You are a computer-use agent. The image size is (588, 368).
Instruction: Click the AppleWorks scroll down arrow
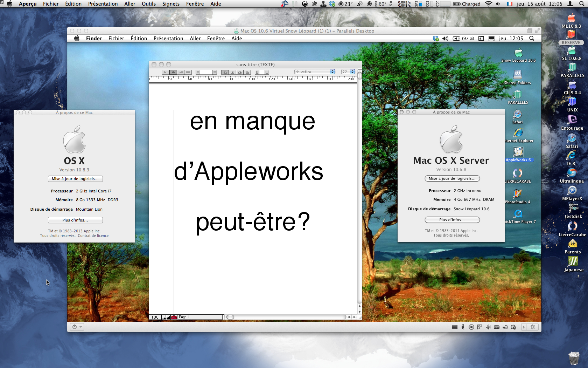[359, 311]
